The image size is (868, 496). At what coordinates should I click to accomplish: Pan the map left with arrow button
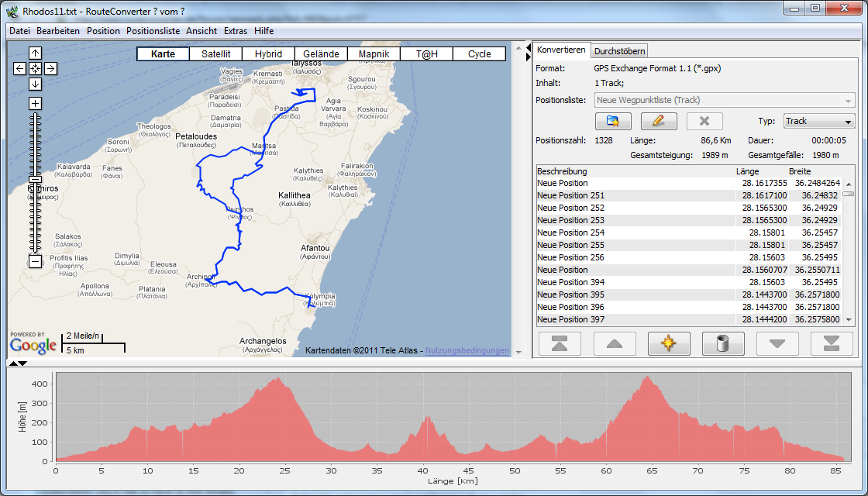tap(20, 68)
